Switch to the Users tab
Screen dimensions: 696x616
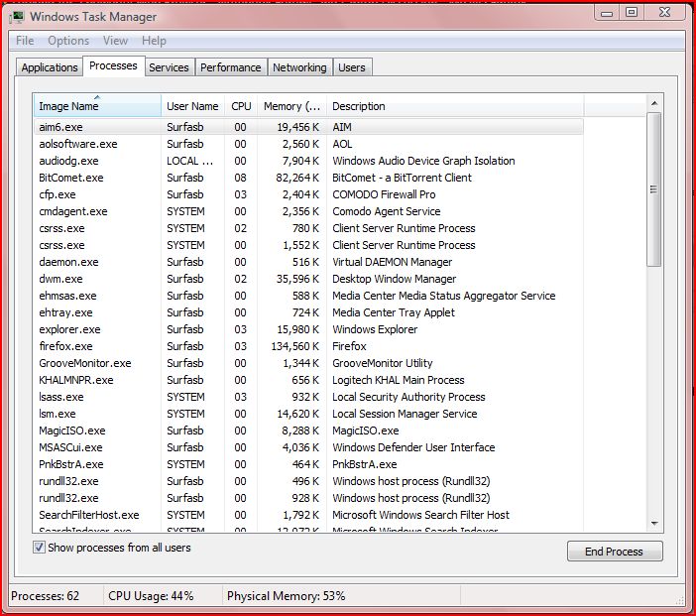(352, 67)
